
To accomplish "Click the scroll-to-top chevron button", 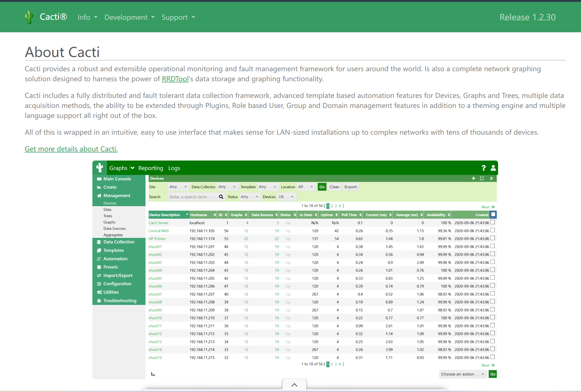I will tap(294, 385).
